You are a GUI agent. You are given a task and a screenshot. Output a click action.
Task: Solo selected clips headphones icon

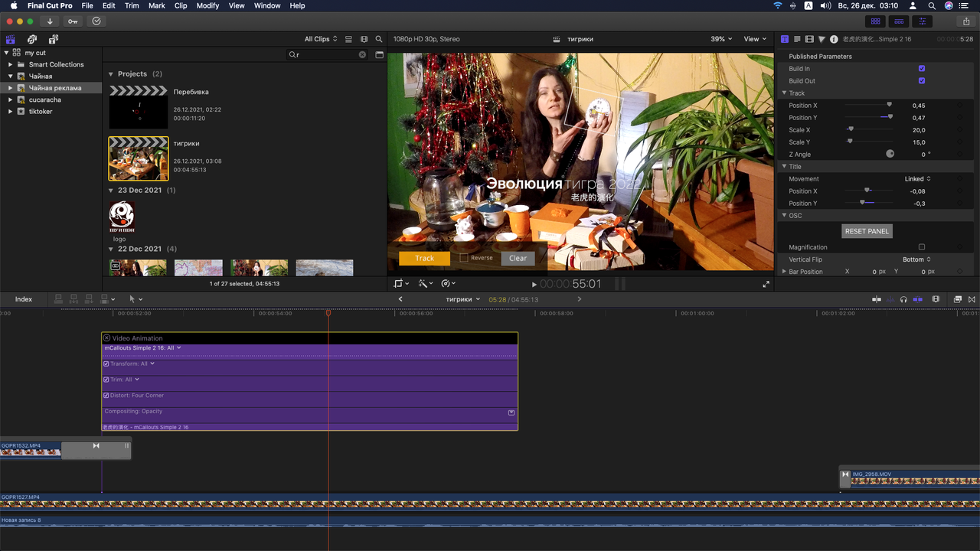click(904, 299)
